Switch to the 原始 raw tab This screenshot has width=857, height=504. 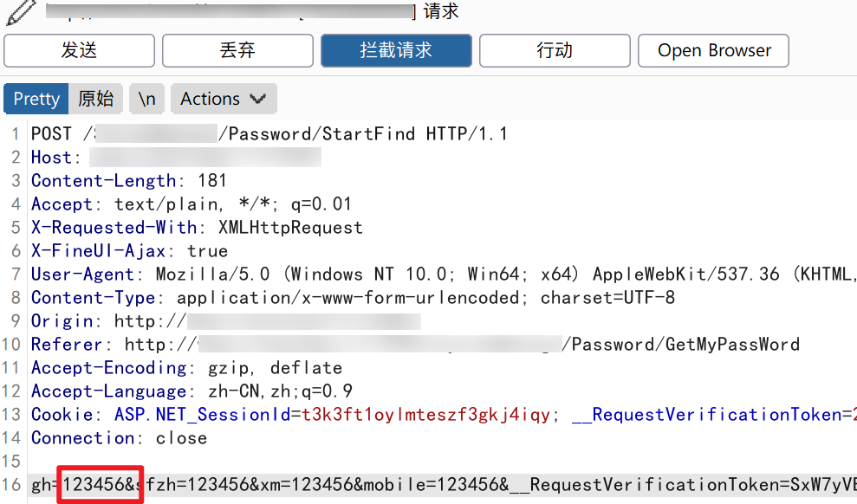(x=95, y=99)
